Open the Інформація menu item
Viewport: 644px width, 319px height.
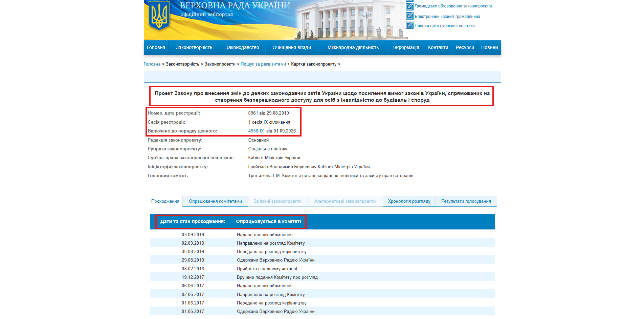coord(406,47)
